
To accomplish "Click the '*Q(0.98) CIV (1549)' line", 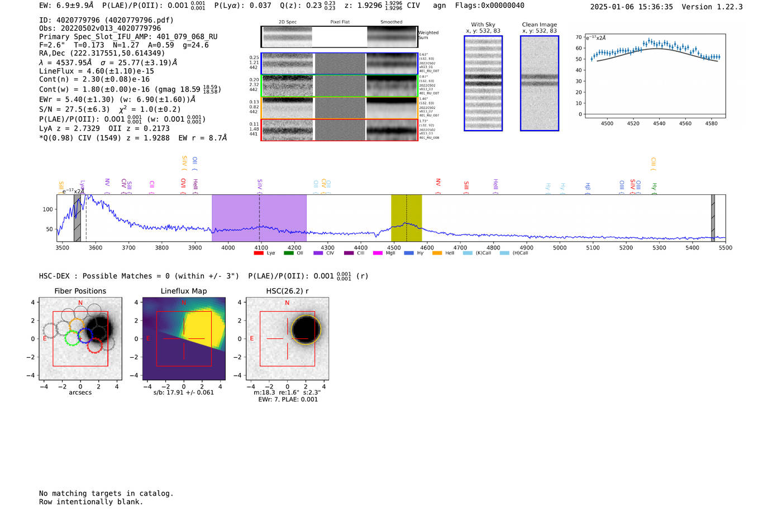I will pos(84,137).
